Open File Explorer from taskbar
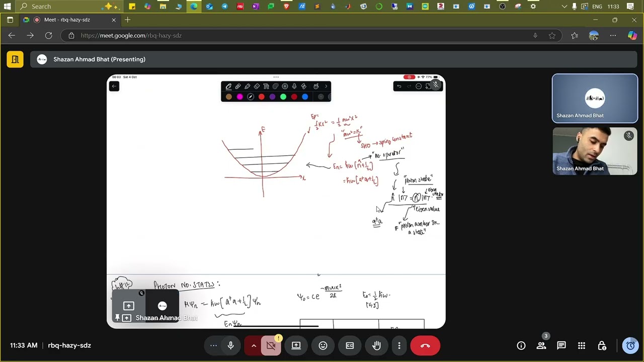Image resolution: width=644 pixels, height=362 pixels. tap(163, 7)
